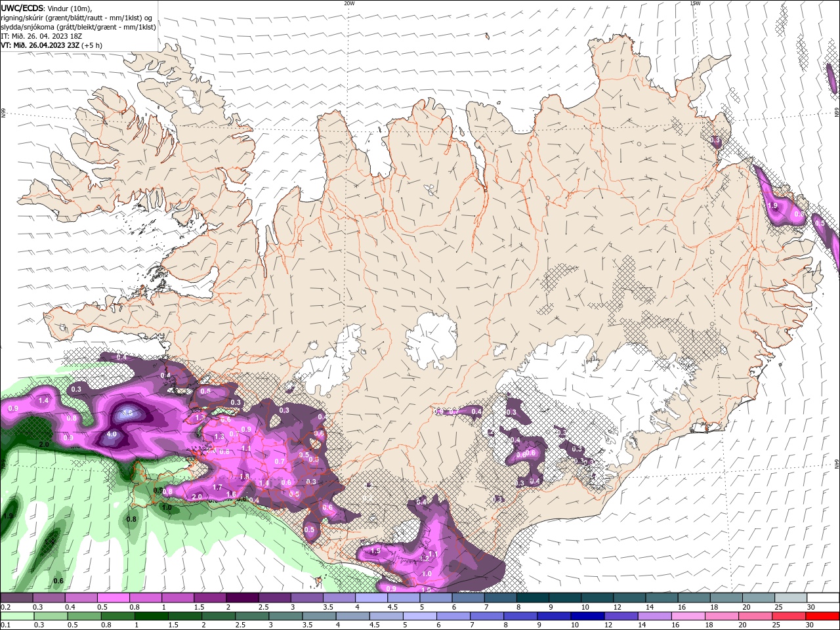The height and width of the screenshot is (630, 840).
Task: Click the 4.0 snowfall value on the map
Action: [112, 434]
